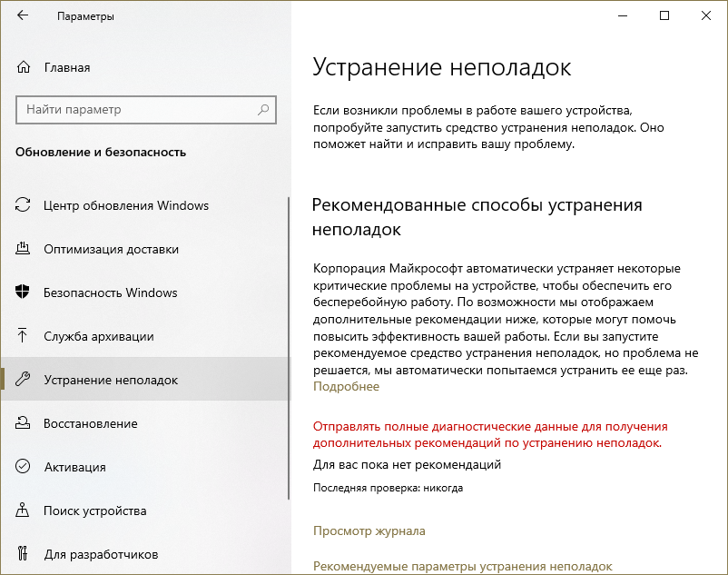Click the search magnifier icon

[263, 110]
